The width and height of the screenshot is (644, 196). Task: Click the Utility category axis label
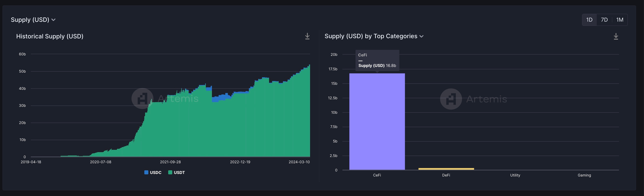(515, 175)
